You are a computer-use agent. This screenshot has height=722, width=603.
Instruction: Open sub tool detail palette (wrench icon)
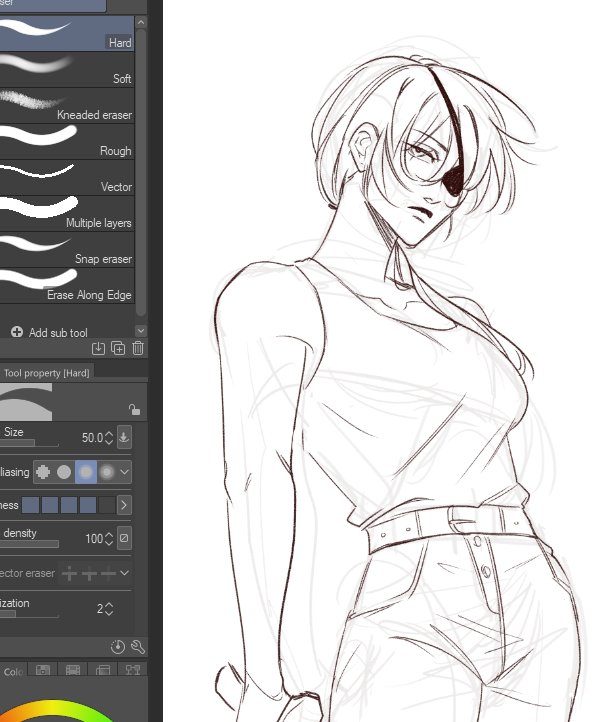(138, 647)
